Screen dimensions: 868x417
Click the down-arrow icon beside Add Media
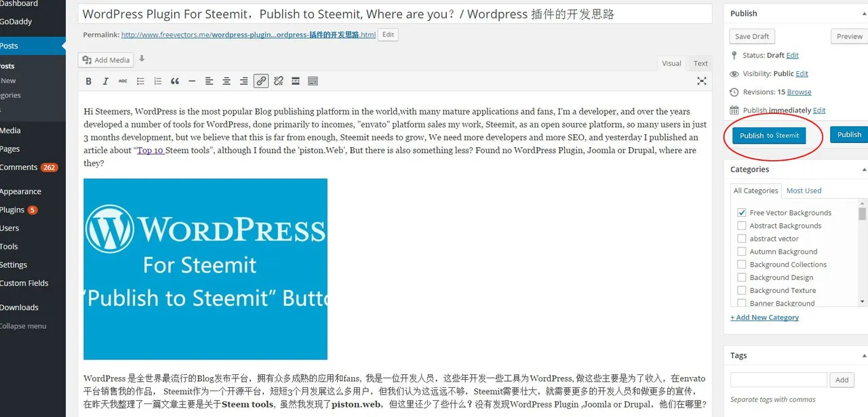(142, 59)
